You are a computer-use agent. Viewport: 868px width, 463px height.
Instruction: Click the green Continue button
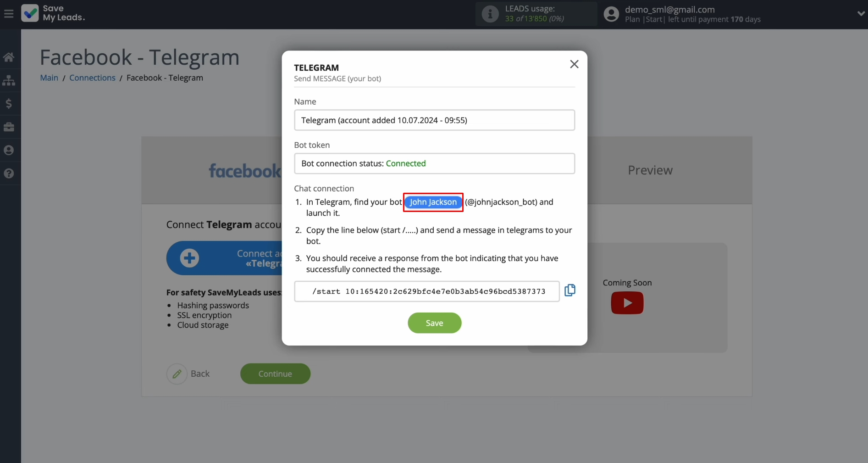tap(275, 374)
